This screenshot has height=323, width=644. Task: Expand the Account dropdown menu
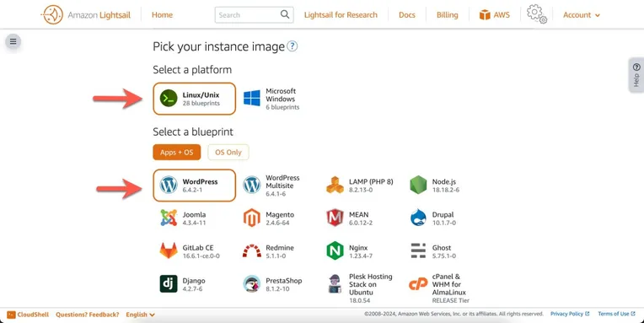581,15
